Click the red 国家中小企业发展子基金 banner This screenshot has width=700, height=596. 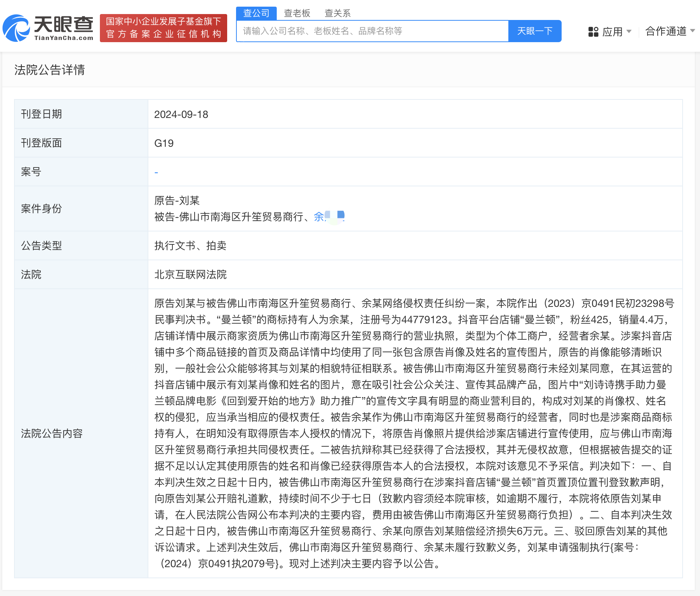(x=164, y=28)
